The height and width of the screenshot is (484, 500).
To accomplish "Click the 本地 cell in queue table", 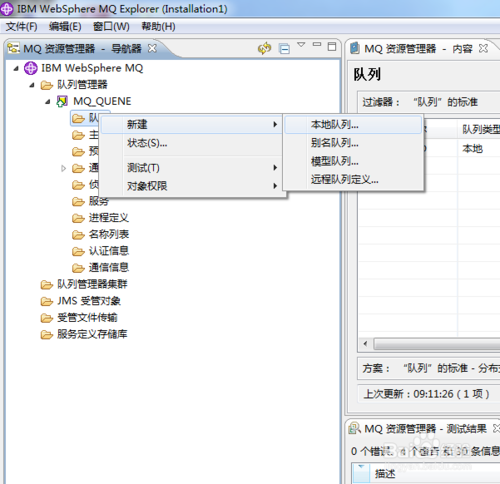I will click(473, 149).
